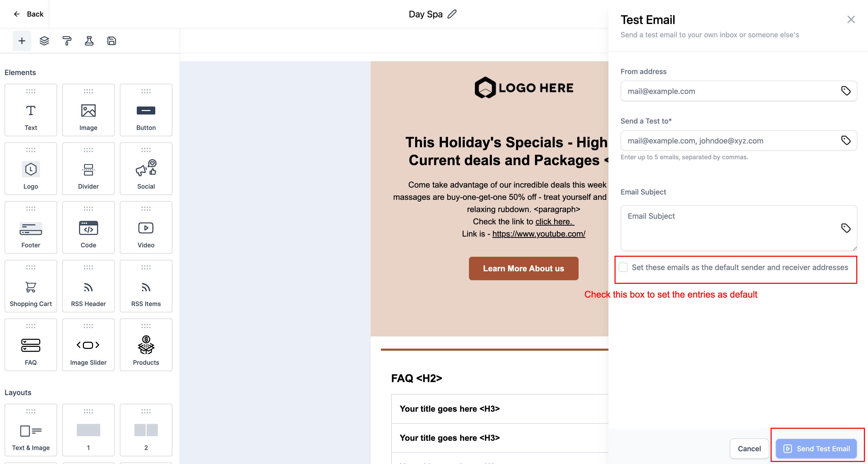Open tag picker in Email Subject field
Screen dimensions: 868x464
pyautogui.click(x=845, y=228)
